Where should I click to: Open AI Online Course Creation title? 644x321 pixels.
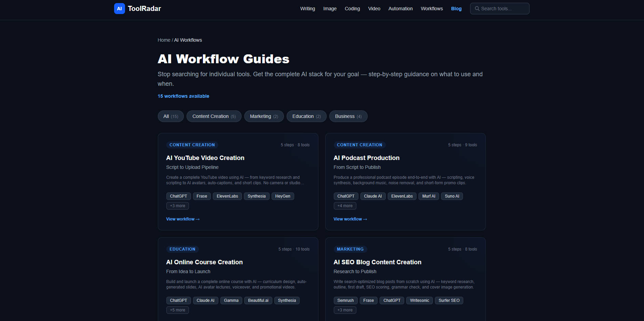click(204, 262)
